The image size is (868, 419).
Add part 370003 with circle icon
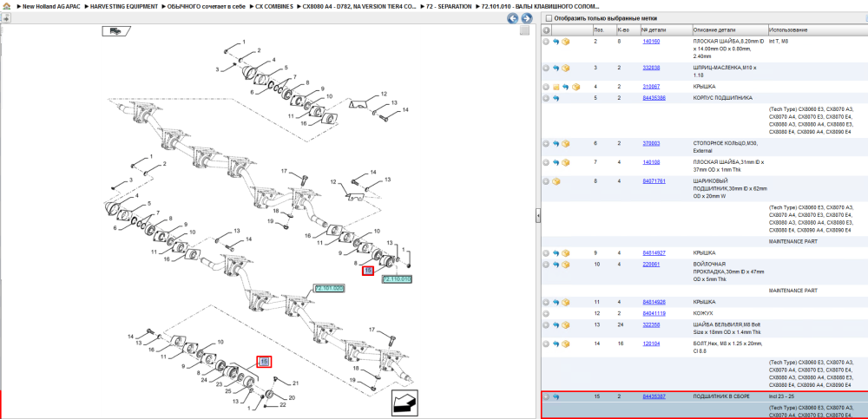546,143
